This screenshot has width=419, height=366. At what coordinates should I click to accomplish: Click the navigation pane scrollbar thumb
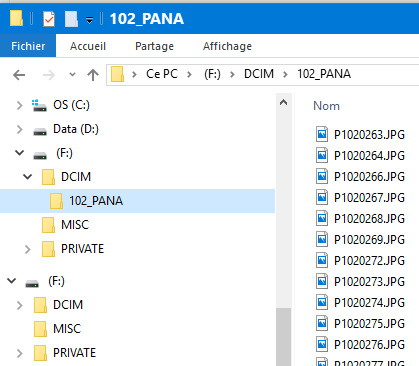(x=284, y=337)
